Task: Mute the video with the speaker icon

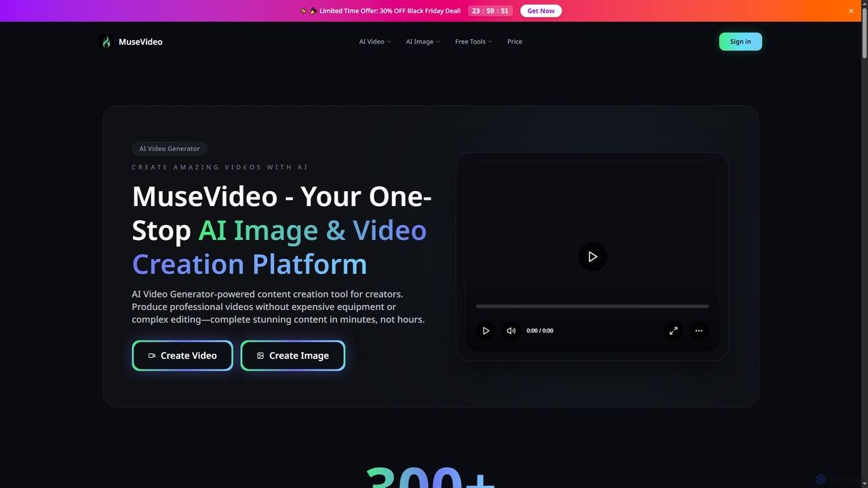Action: coord(511,331)
